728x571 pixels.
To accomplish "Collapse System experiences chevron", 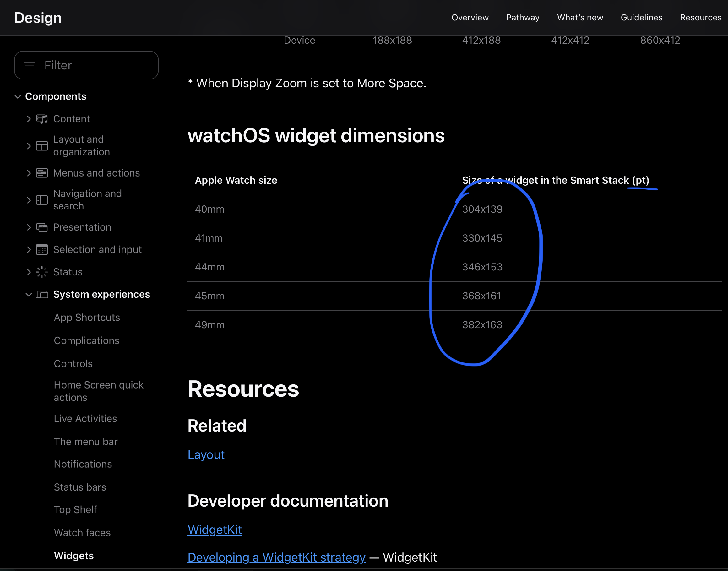I will pos(29,295).
